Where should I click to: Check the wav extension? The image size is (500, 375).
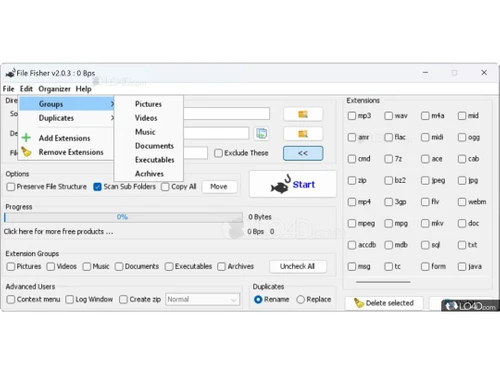point(388,116)
